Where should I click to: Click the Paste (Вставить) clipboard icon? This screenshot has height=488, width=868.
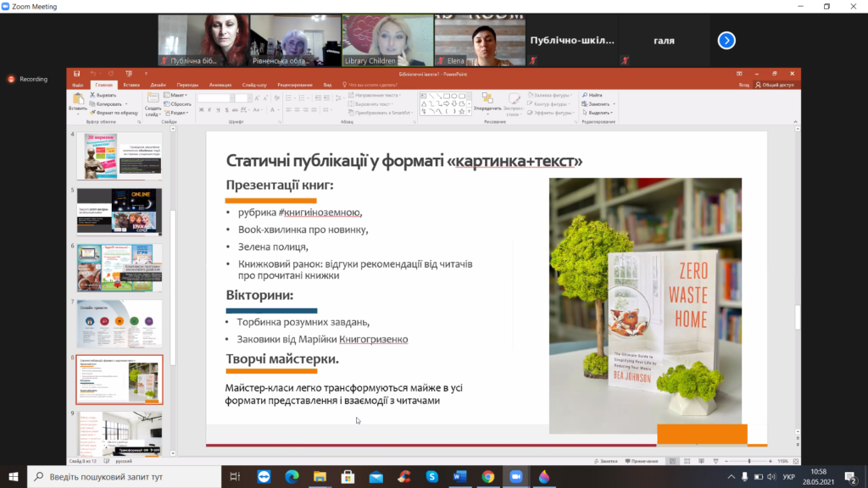78,99
